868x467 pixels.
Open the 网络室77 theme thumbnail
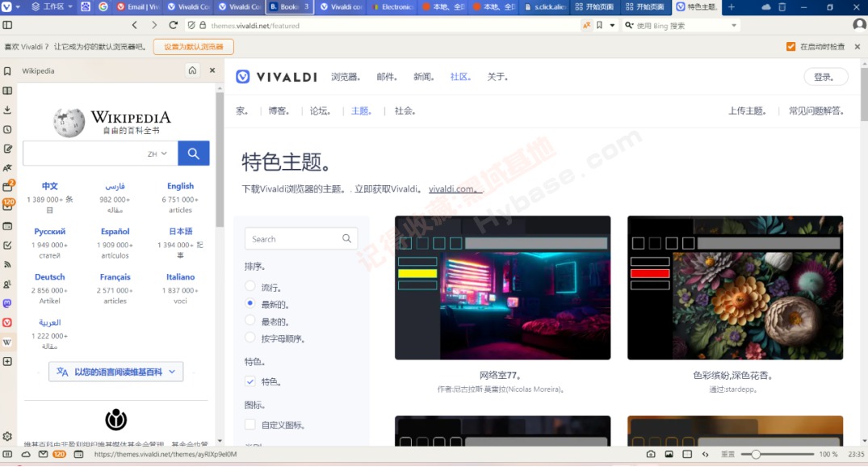503,288
